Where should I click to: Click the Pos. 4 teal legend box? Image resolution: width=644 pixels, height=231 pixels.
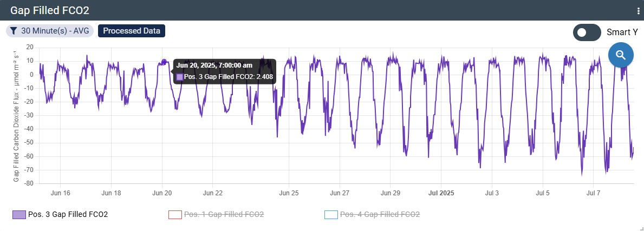331,215
